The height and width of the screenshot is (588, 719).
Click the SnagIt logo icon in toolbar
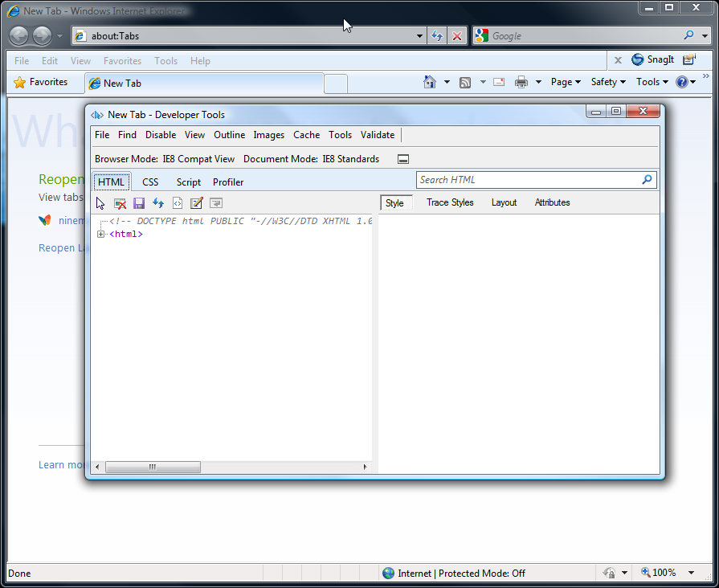coord(637,59)
